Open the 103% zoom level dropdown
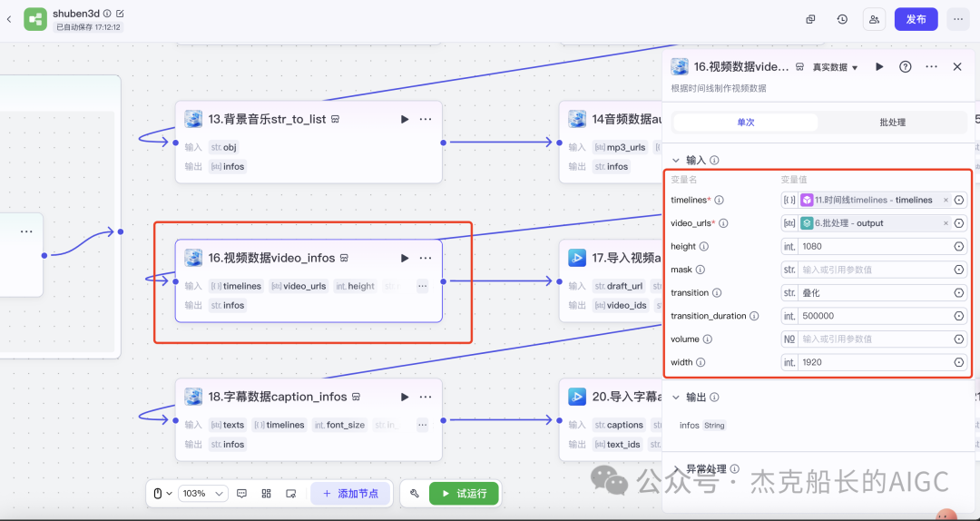The height and width of the screenshot is (521, 980). point(203,494)
